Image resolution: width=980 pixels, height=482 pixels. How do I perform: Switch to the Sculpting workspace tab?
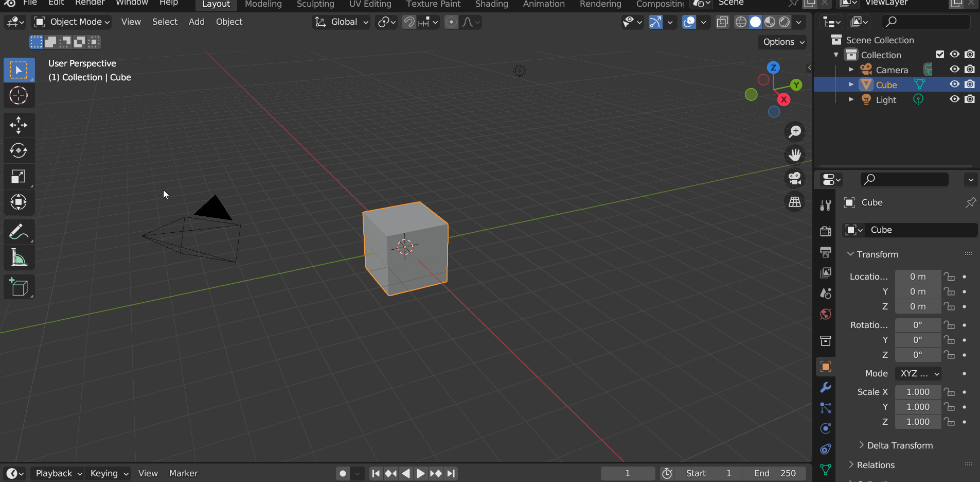tap(315, 4)
